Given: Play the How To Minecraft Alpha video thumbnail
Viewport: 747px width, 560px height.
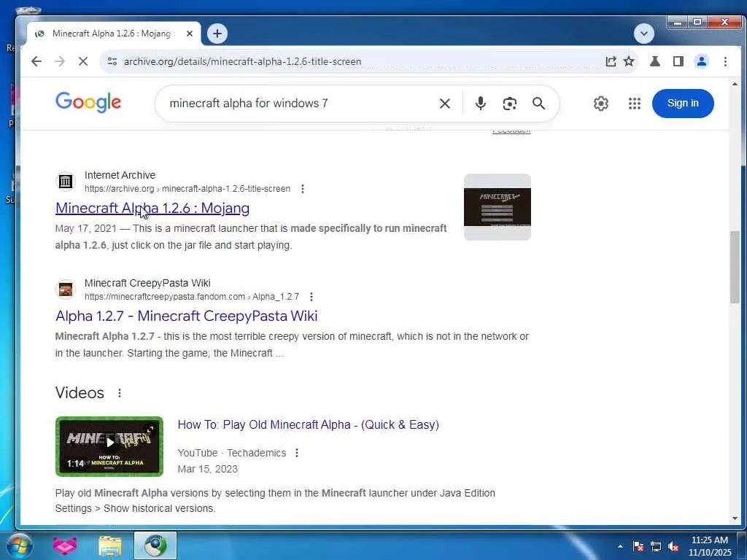Looking at the screenshot, I should tap(109, 446).
